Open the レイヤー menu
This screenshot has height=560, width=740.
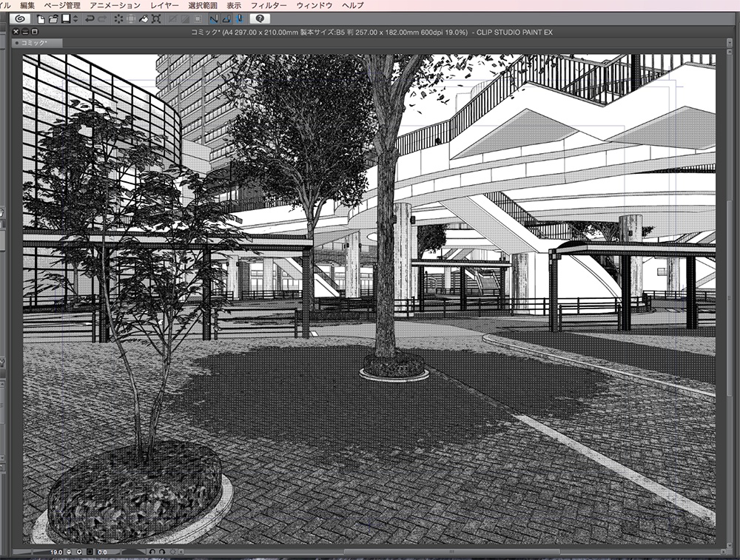(165, 5)
